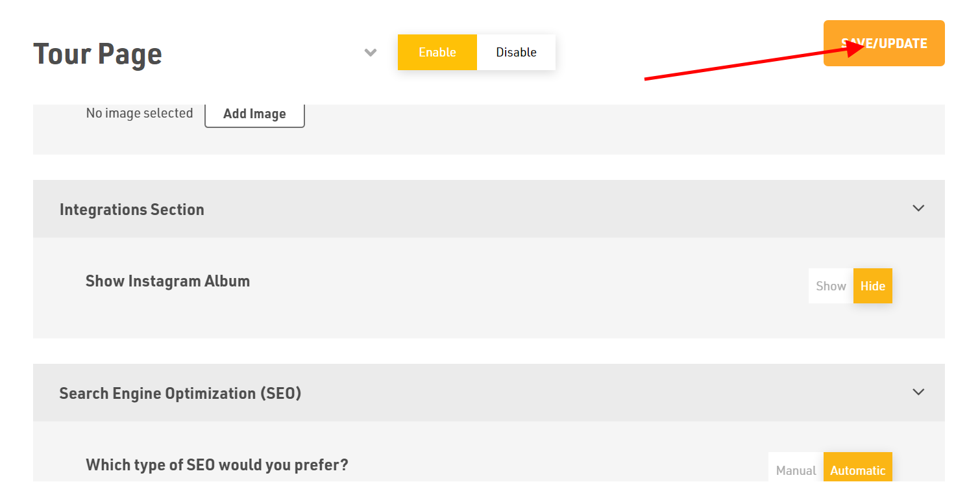Click the SAVE/UPDATE button

(884, 44)
